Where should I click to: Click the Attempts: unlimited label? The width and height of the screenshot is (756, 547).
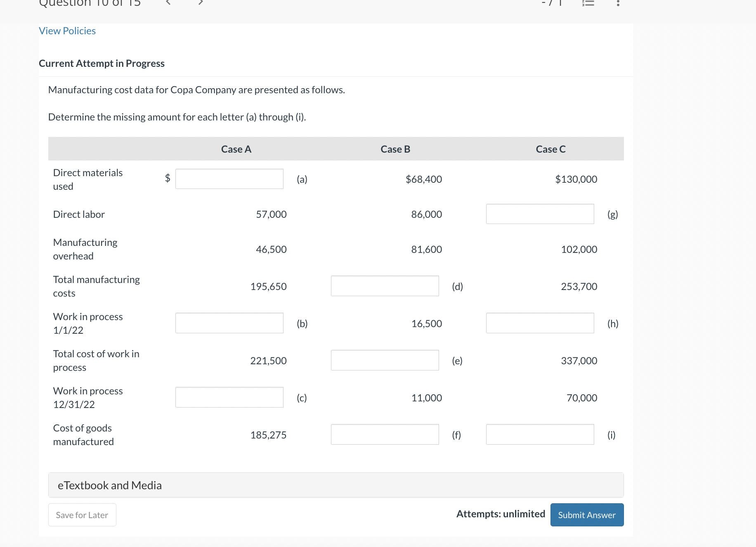500,514
